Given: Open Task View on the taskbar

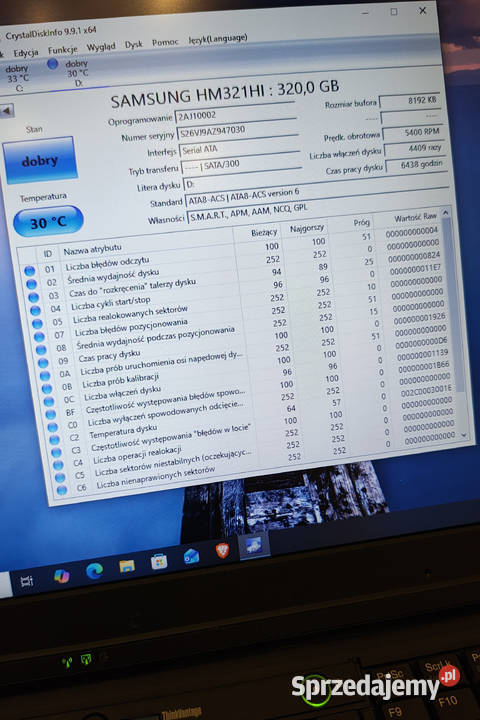Looking at the screenshot, I should click(x=27, y=582).
